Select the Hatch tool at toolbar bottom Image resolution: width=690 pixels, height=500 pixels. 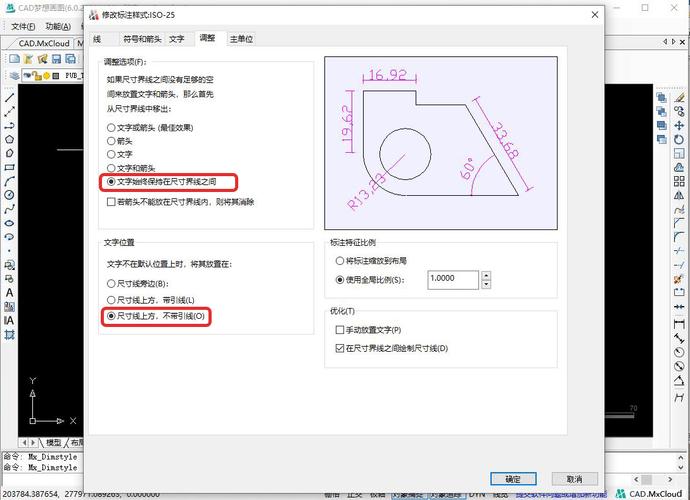[x=9, y=335]
